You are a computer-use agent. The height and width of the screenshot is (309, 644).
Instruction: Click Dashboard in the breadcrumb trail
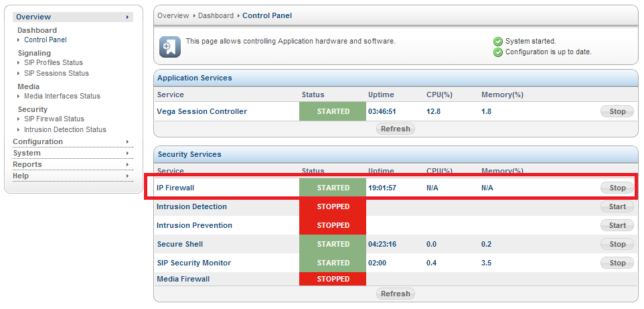[216, 15]
